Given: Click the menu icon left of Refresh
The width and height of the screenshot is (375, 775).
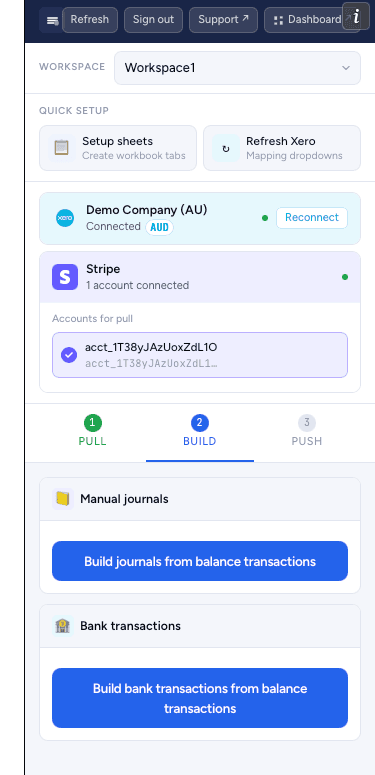Looking at the screenshot, I should (51, 20).
